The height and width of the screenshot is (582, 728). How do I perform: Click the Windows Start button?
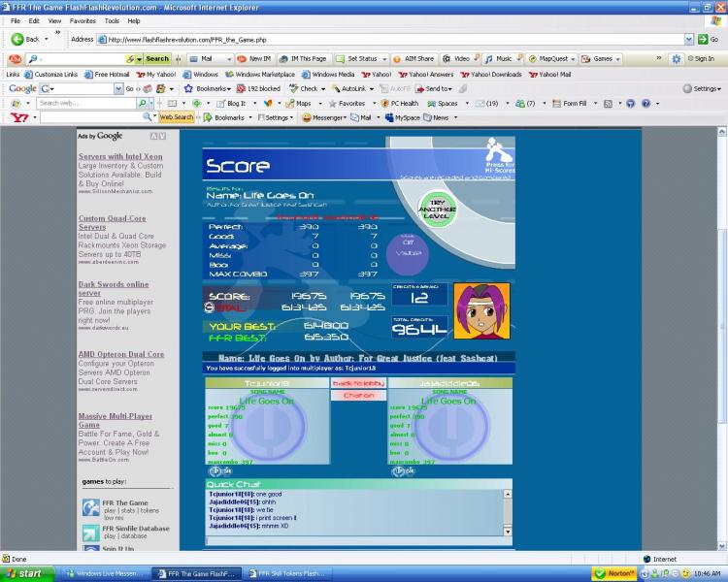point(25,573)
